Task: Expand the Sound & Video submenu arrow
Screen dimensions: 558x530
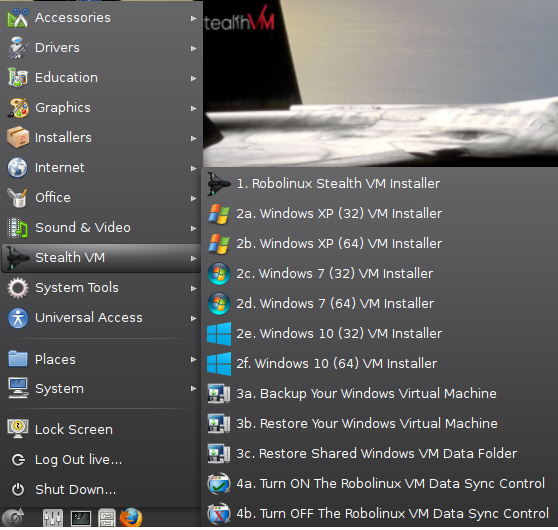Action: coord(193,228)
